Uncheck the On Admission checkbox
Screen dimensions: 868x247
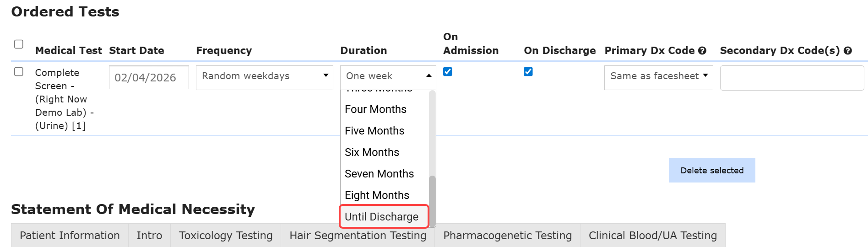point(448,72)
